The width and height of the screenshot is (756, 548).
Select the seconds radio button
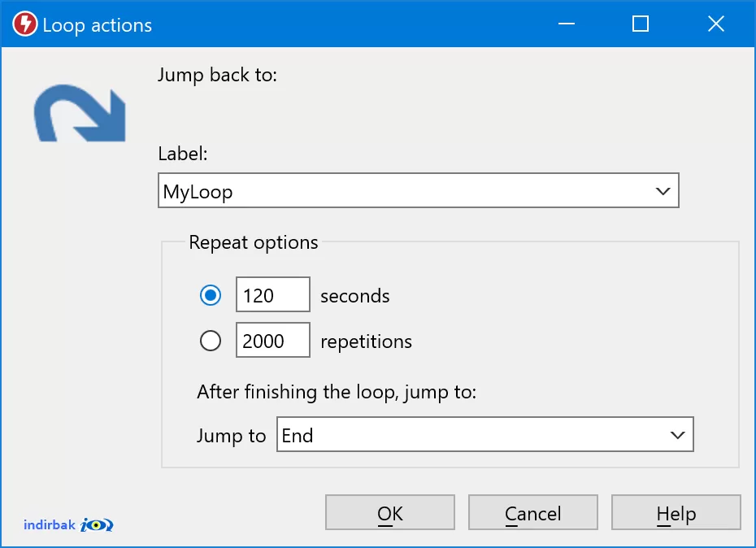pos(211,295)
